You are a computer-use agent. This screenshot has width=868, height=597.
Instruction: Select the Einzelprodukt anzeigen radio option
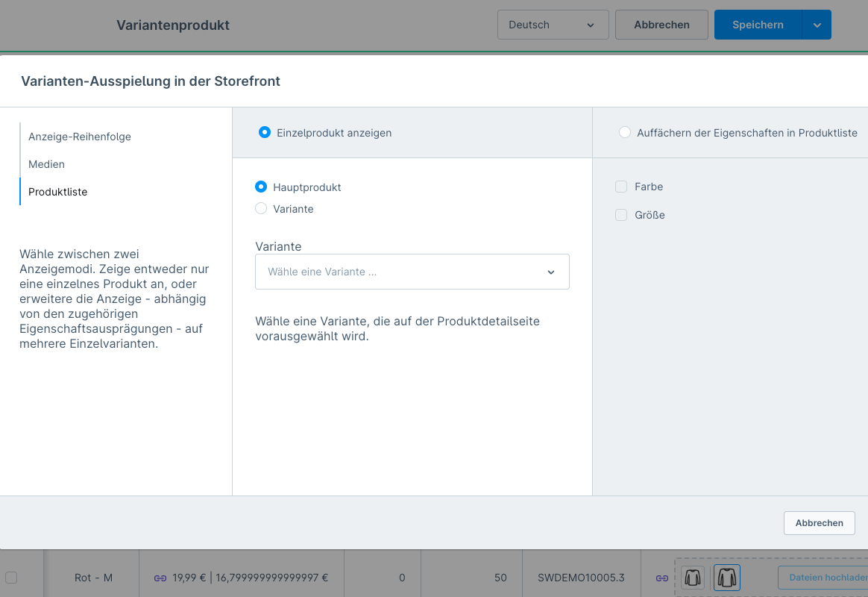point(264,133)
